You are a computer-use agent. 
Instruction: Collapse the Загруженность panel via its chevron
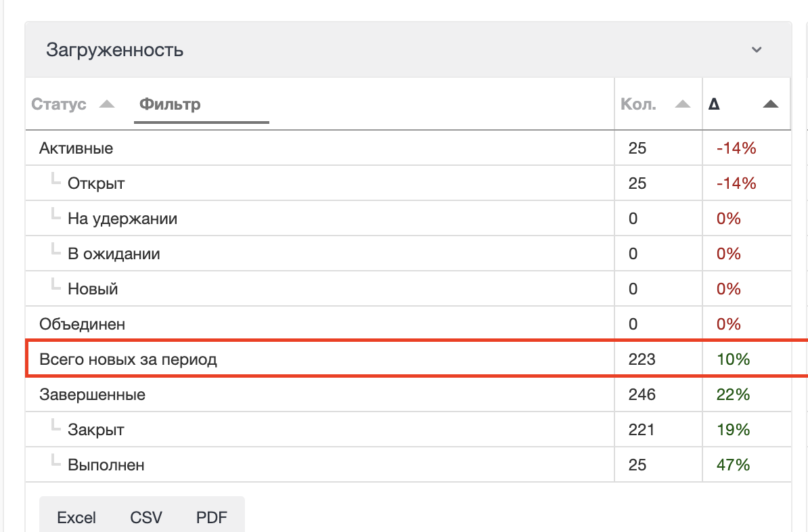(757, 49)
